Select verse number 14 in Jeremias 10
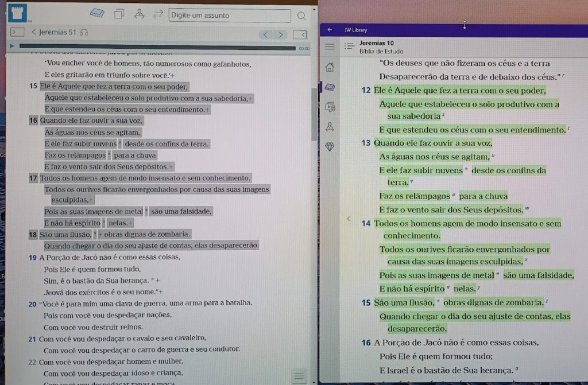Image resolution: width=588 pixels, height=385 pixels. click(x=366, y=224)
